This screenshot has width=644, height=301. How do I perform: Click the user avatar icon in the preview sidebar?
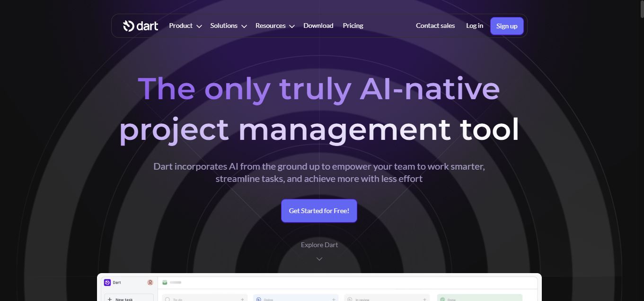[x=150, y=282]
